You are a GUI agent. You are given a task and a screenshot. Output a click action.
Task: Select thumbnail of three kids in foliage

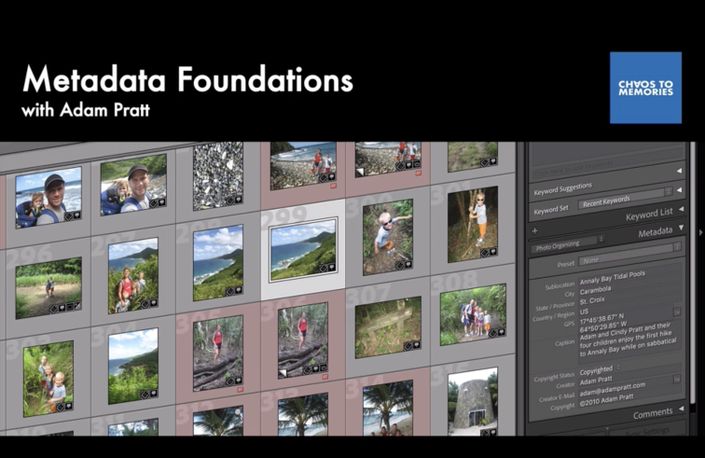pos(48,379)
